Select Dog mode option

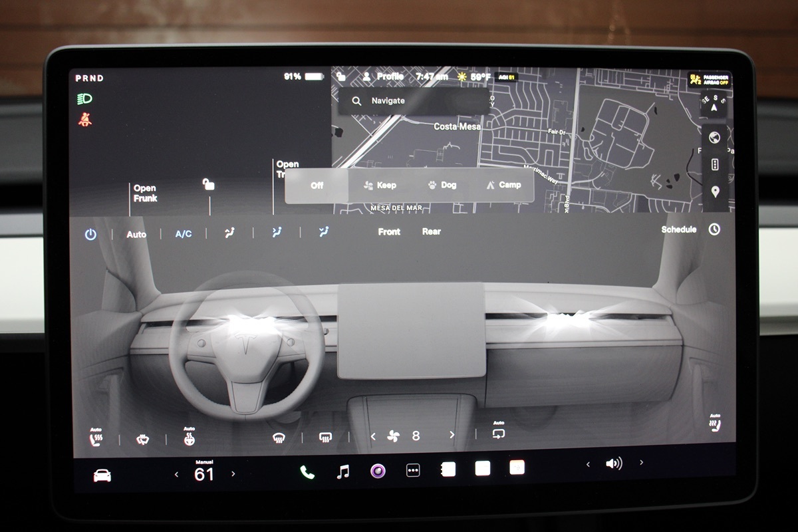click(442, 185)
